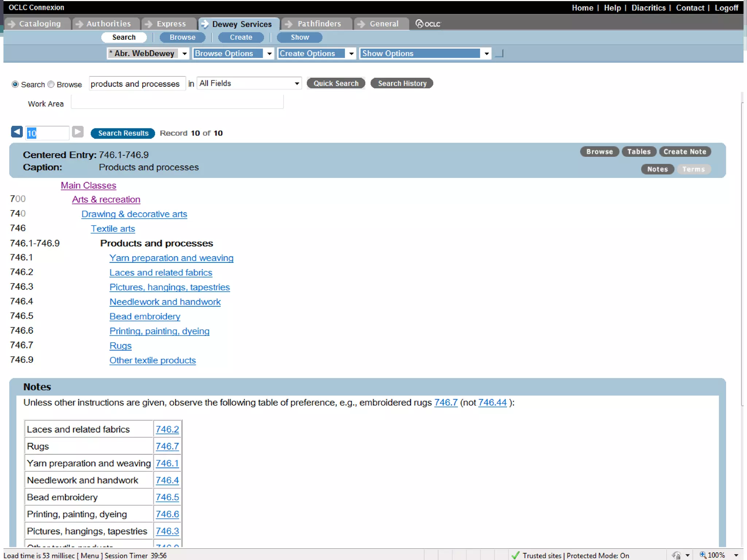This screenshot has width=747, height=560.
Task: Click the Cataloging tab arrow icon
Action: pyautogui.click(x=12, y=24)
